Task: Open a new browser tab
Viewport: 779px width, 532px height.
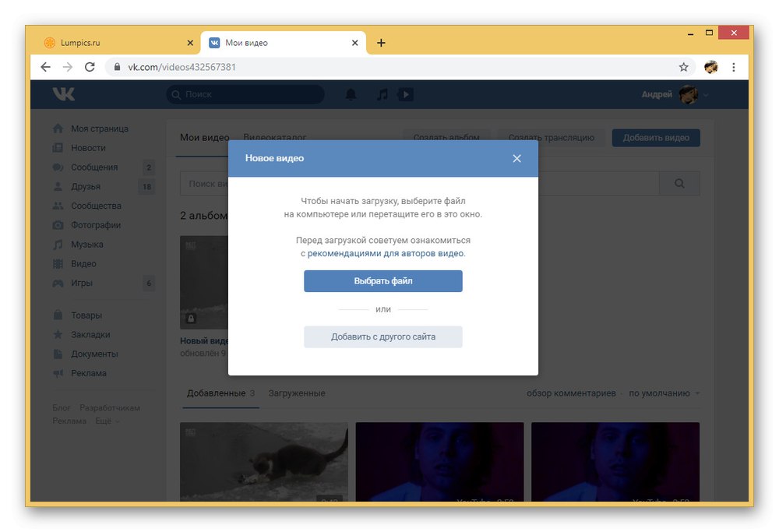Action: pyautogui.click(x=381, y=43)
